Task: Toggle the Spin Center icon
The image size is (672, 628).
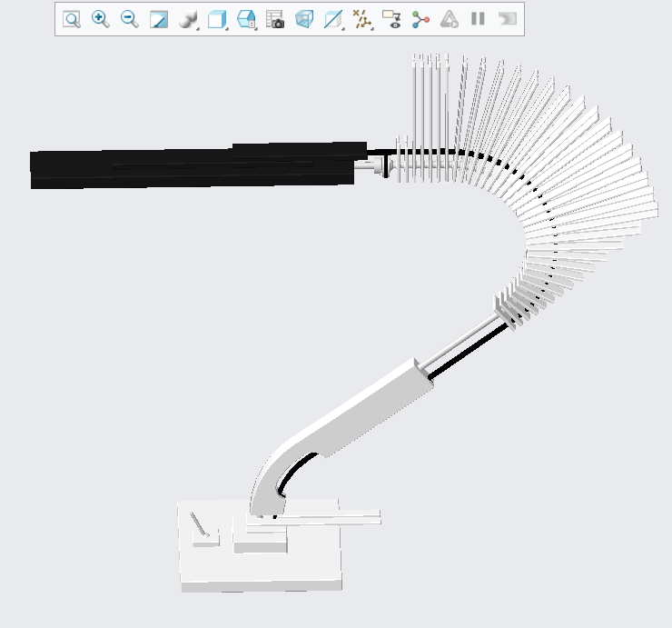Action: pyautogui.click(x=420, y=19)
